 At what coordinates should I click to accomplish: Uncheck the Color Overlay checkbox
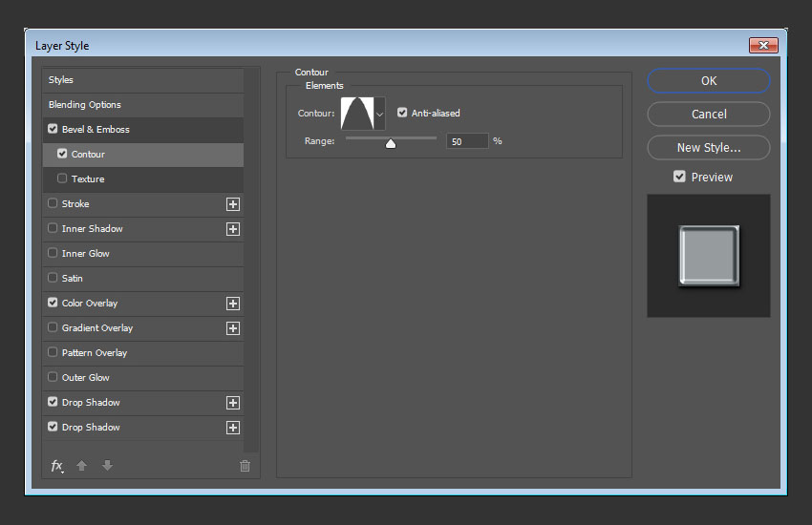(53, 302)
